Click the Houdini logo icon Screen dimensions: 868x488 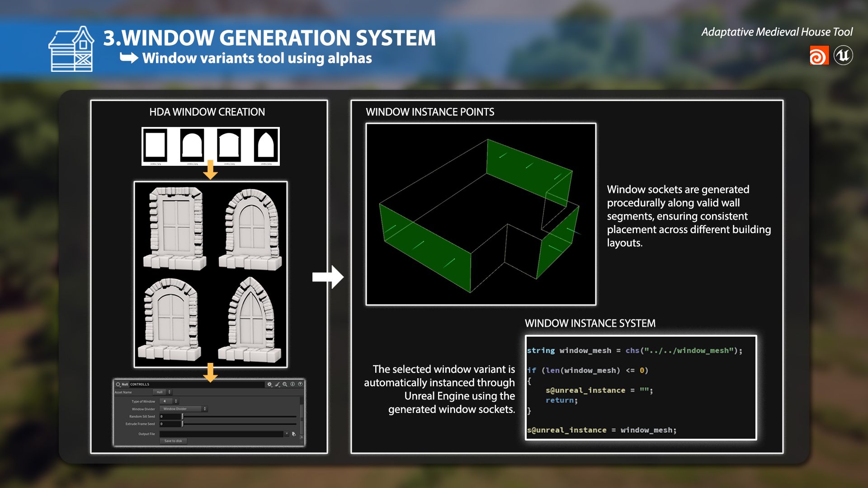point(819,56)
